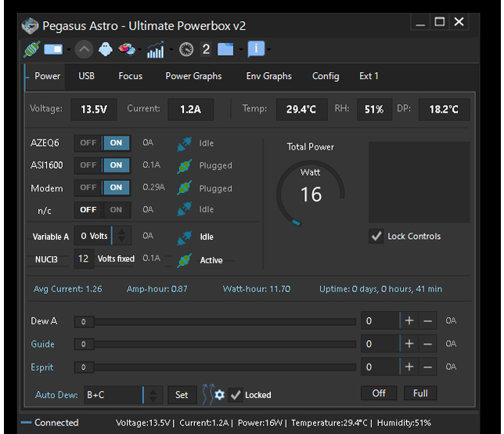Click the blue folder toolbar icon
This screenshot has width=504, height=434.
pyautogui.click(x=225, y=49)
